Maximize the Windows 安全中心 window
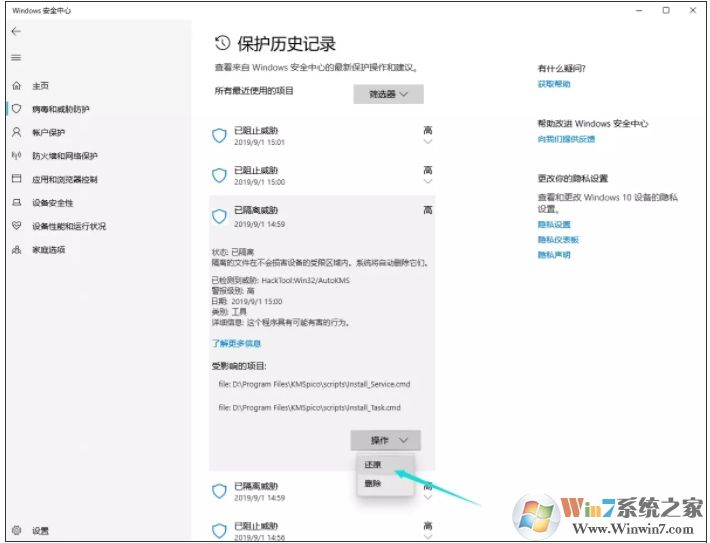The width and height of the screenshot is (710, 543). (x=666, y=10)
